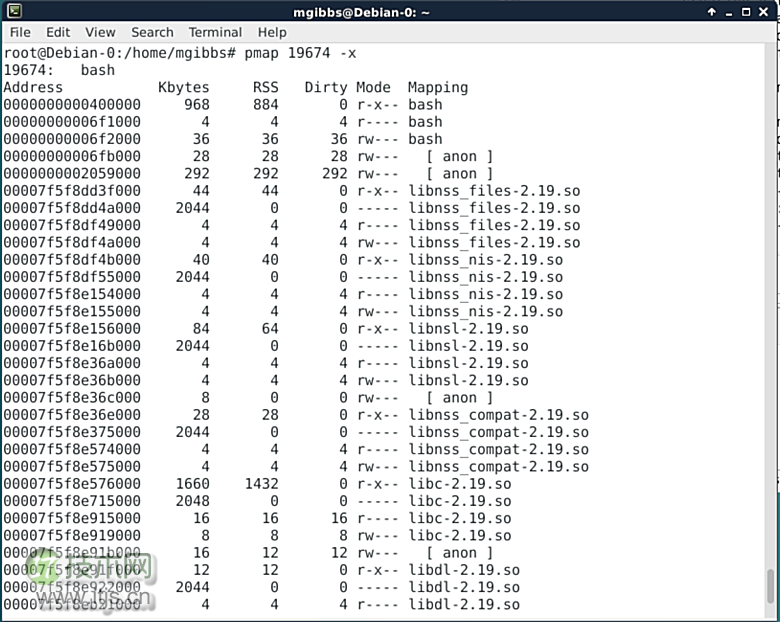Image resolution: width=780 pixels, height=622 pixels.
Task: Click address 00007f5f8e36e000
Action: (72, 415)
